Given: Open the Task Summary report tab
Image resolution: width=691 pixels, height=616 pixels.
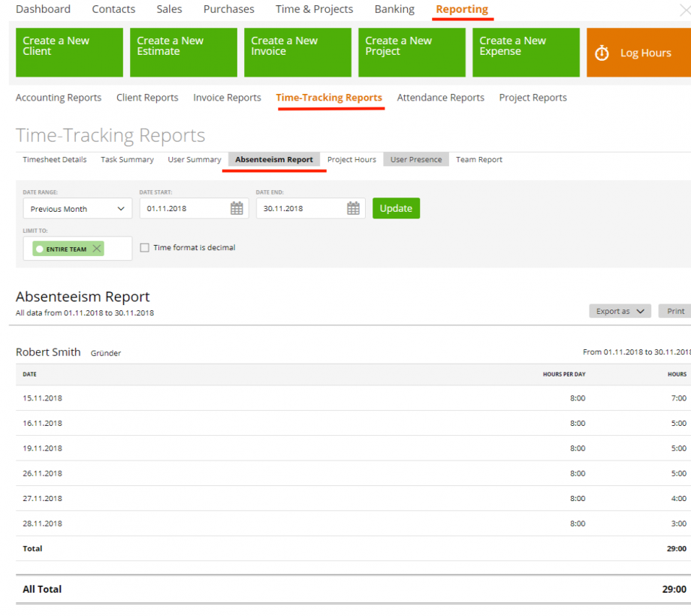Looking at the screenshot, I should click(127, 159).
